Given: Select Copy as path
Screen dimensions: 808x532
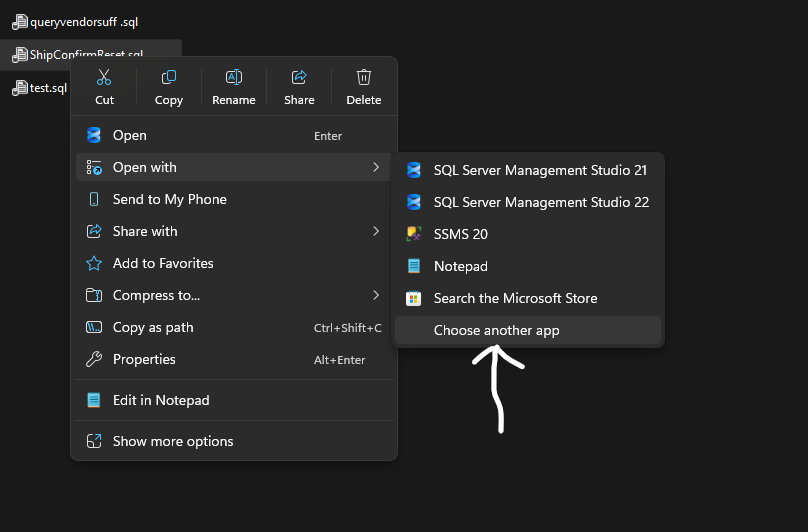Looking at the screenshot, I should tap(153, 327).
